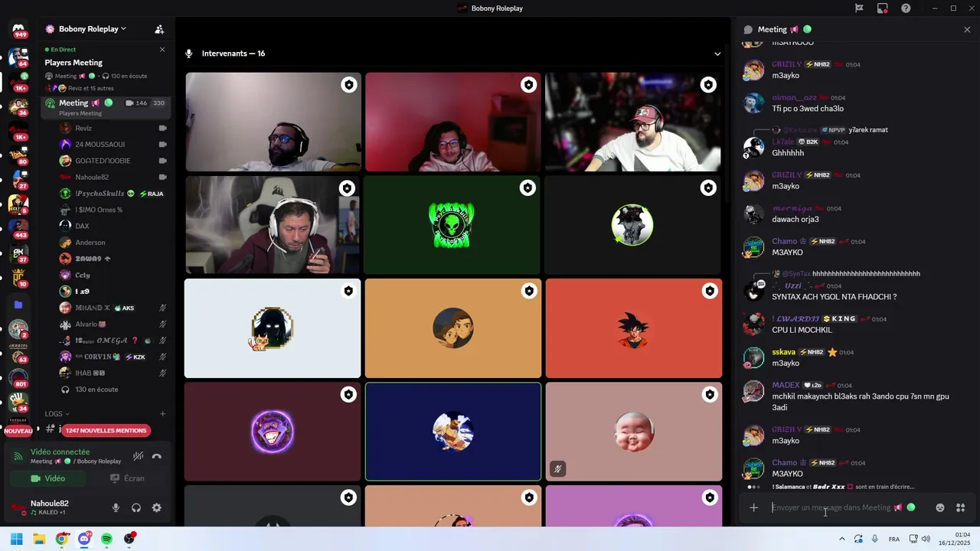The height and width of the screenshot is (551, 980).
Task: Open Chrome from the taskbar
Action: click(62, 539)
